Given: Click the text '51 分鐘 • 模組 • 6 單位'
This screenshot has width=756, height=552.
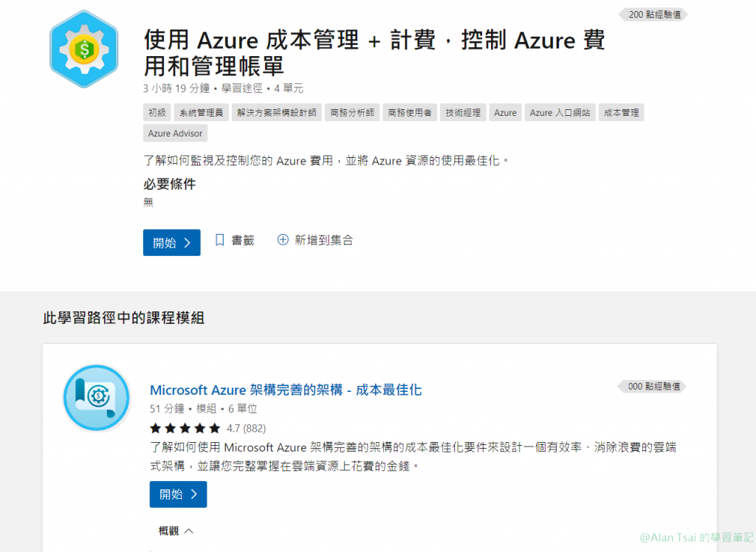Looking at the screenshot, I should pos(204,409).
